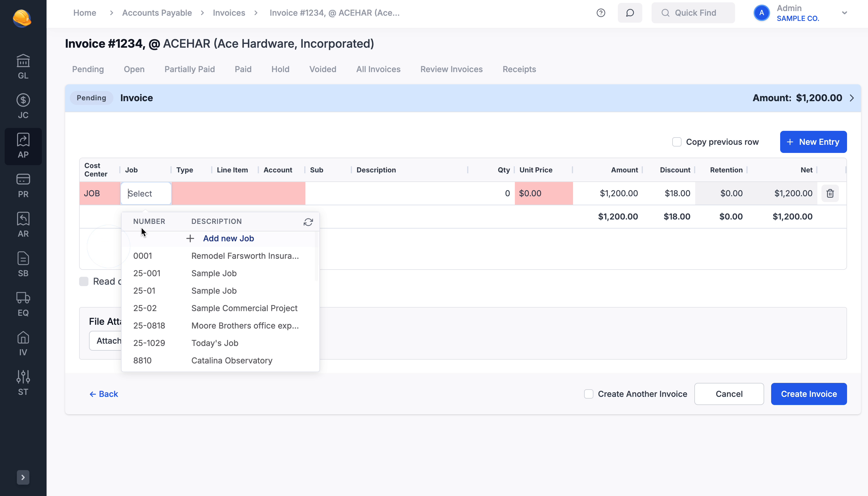
Task: Switch to the PR payroll module
Action: tap(23, 185)
